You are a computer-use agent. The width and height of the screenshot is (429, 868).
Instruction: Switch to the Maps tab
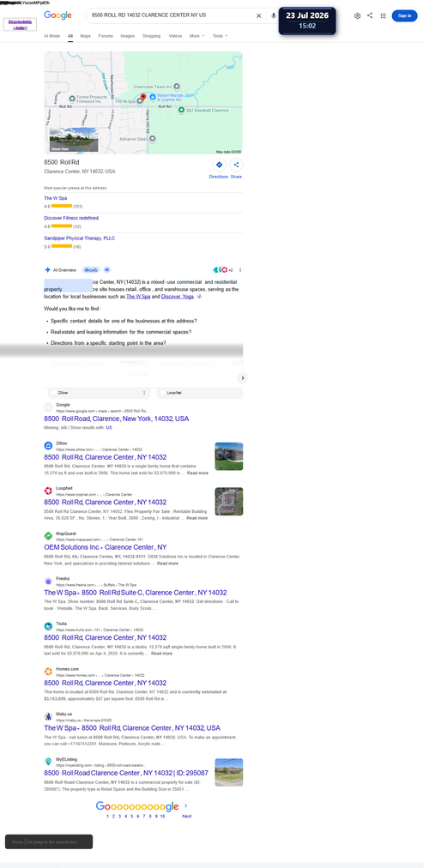(x=85, y=36)
